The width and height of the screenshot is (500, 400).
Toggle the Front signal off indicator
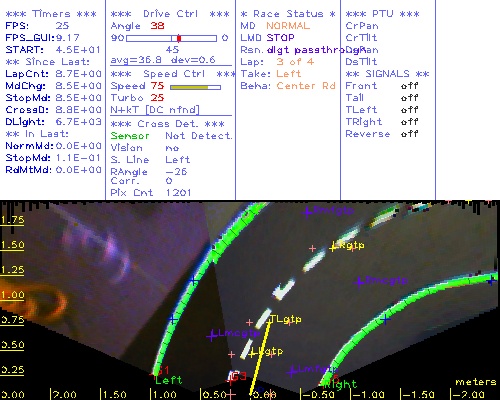pyautogui.click(x=409, y=86)
